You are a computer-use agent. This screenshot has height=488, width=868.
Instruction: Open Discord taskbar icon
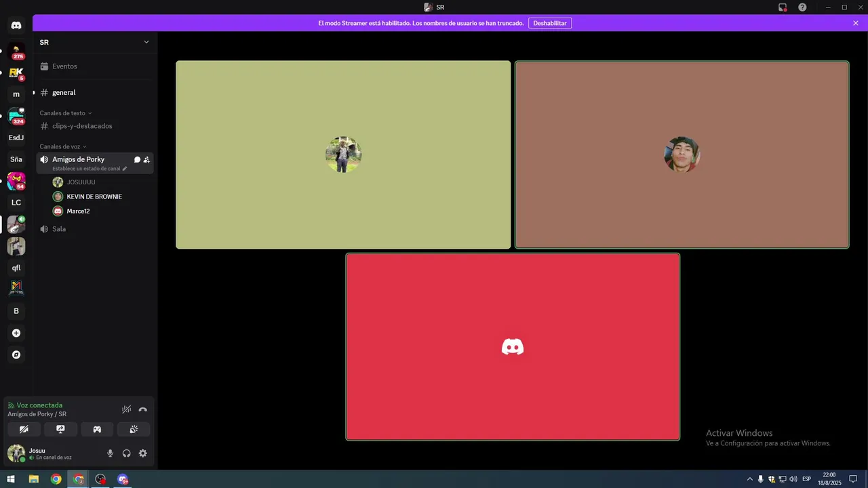coord(123,479)
